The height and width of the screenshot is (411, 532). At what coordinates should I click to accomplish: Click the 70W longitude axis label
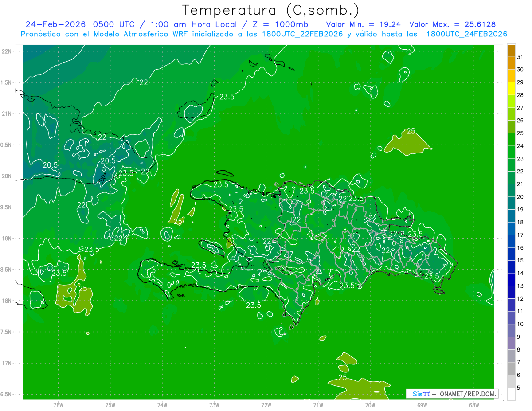click(370, 405)
